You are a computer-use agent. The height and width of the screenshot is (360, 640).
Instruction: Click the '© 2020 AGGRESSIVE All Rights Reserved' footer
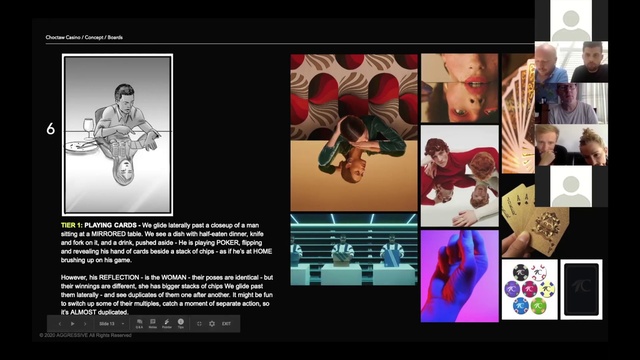[x=85, y=335]
